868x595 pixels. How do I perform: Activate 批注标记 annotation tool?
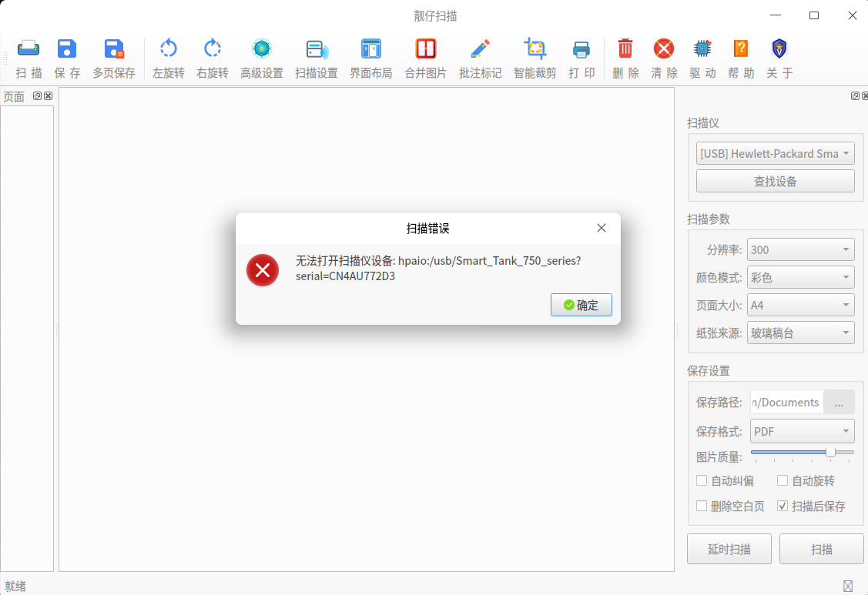pyautogui.click(x=480, y=48)
